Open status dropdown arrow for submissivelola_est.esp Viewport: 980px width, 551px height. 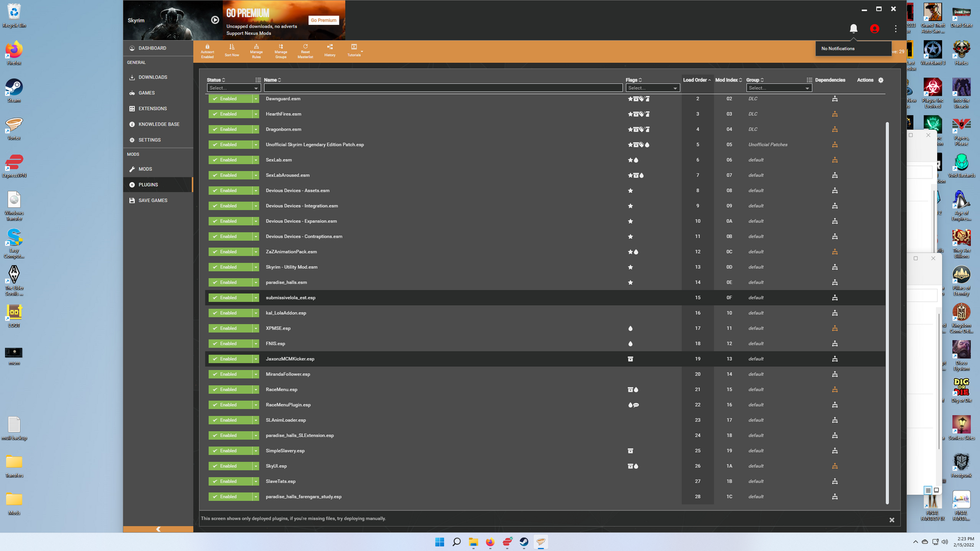[x=256, y=297]
